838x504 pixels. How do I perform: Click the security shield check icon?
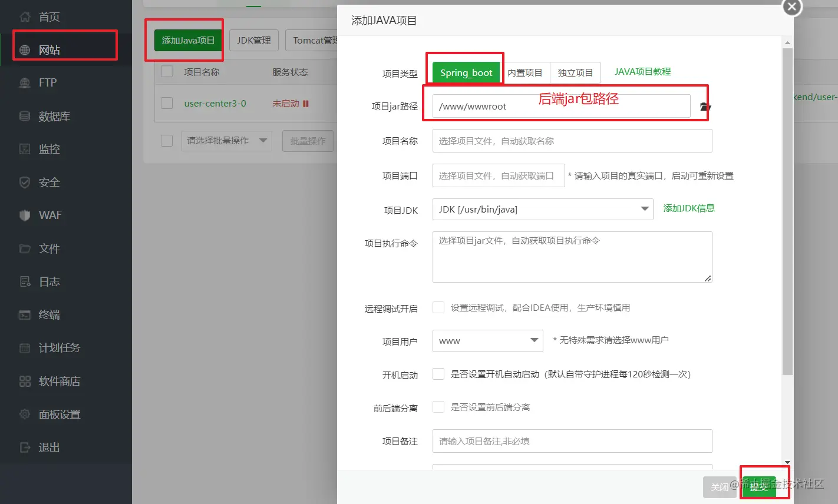25,183
